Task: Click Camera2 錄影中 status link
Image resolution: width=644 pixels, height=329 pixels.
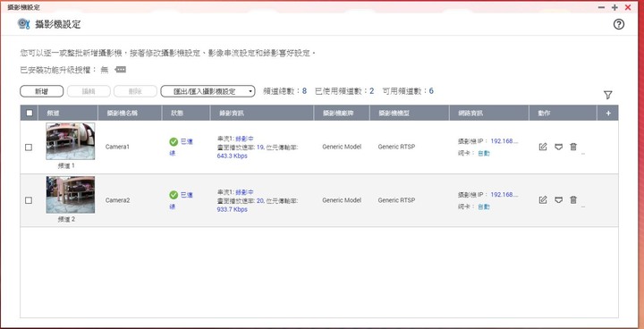Action: (x=244, y=192)
